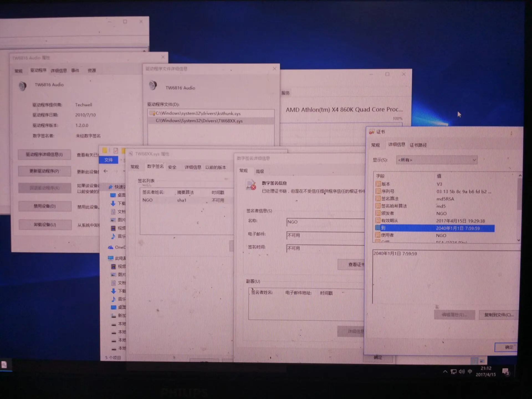This screenshot has width=532, height=399.
Task: Click the invalid signature icon beside 数字签名信息
Action: (x=251, y=185)
